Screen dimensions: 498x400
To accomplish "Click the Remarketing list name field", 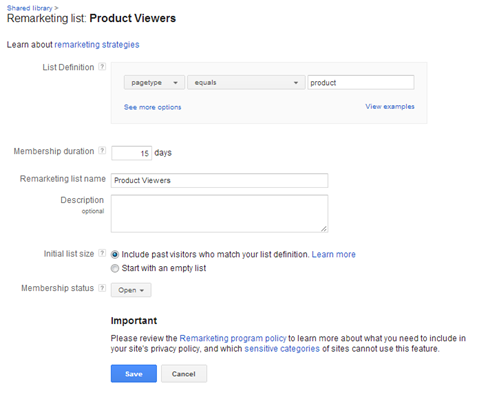I will (x=219, y=180).
